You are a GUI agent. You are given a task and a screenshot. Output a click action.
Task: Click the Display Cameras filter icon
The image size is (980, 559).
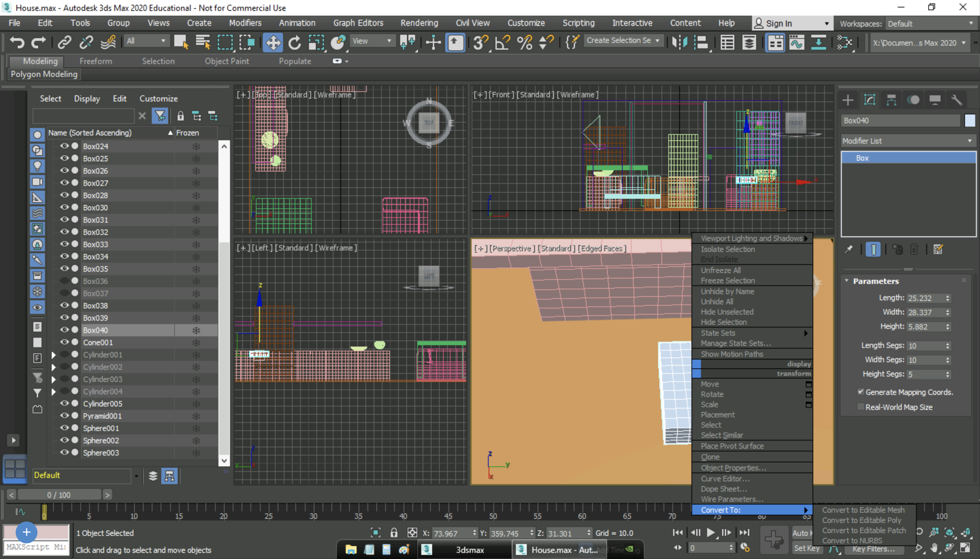click(x=37, y=181)
